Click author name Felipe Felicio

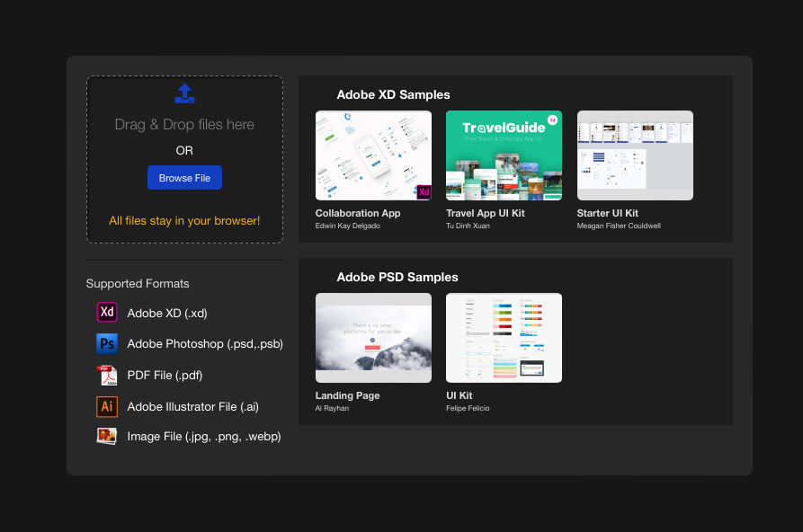pos(468,408)
